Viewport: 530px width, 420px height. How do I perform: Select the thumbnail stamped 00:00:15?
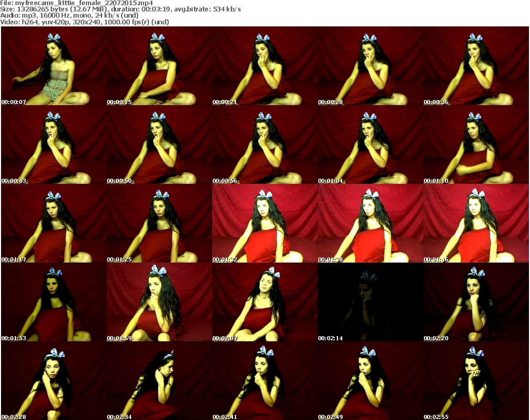point(159,66)
